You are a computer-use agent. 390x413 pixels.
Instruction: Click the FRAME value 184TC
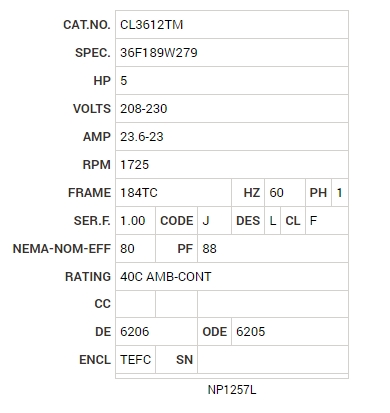click(x=139, y=193)
